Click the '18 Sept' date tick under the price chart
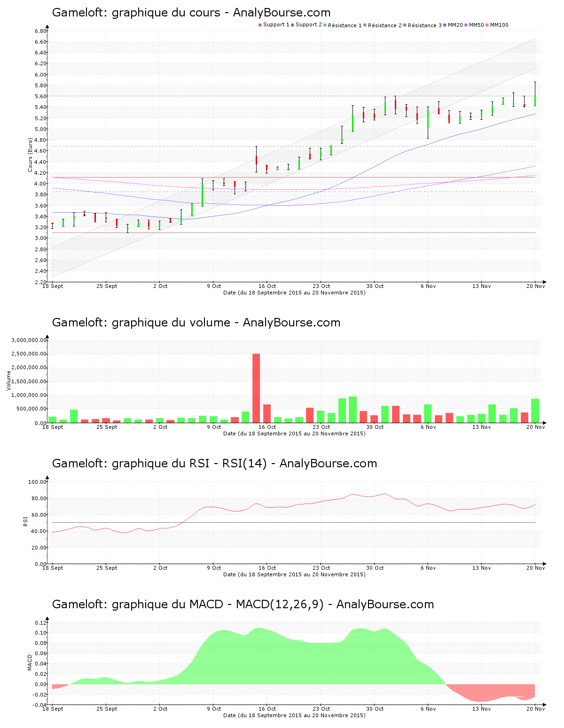Image resolution: width=564 pixels, height=728 pixels. pyautogui.click(x=53, y=286)
